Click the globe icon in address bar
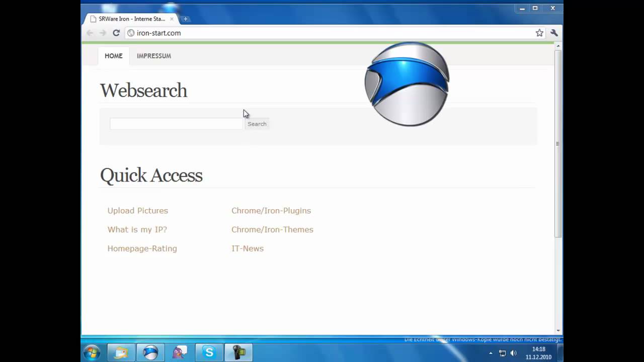 [x=131, y=33]
